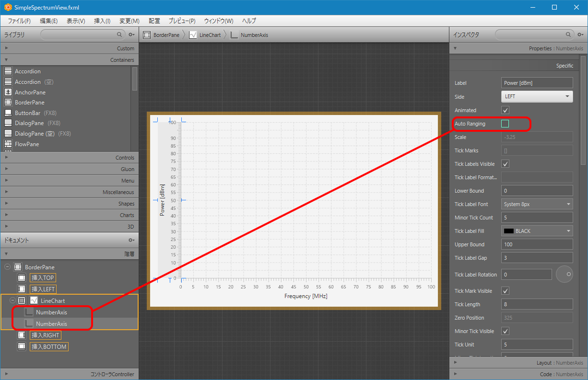Toggle Tick Labels Visible checkbox
The width and height of the screenshot is (588, 380).
click(505, 164)
